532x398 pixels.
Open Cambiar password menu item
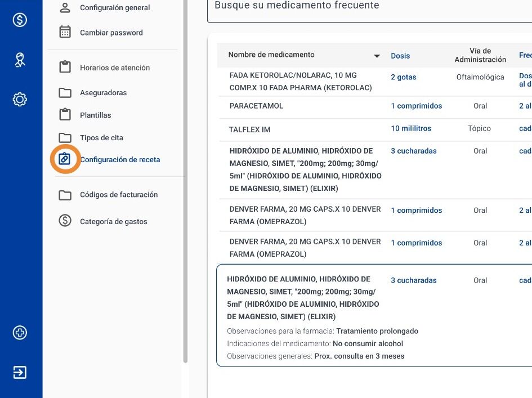111,33
